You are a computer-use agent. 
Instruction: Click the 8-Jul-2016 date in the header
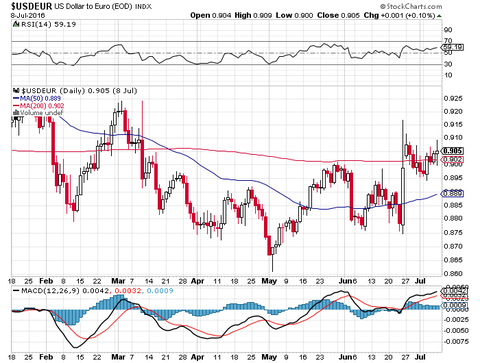[x=27, y=15]
